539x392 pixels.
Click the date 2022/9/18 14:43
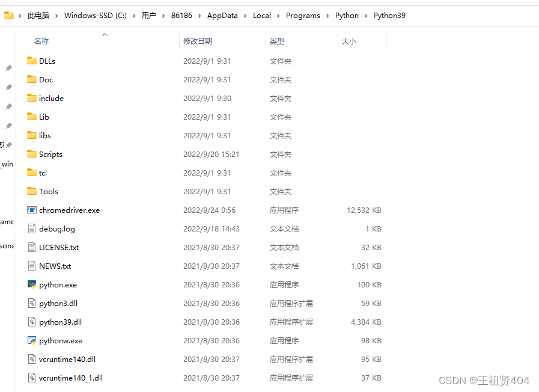click(212, 228)
